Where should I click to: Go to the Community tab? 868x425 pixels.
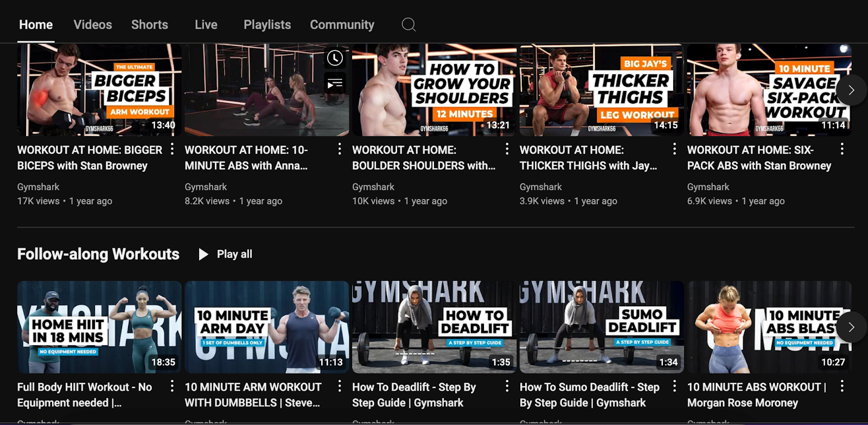(342, 25)
